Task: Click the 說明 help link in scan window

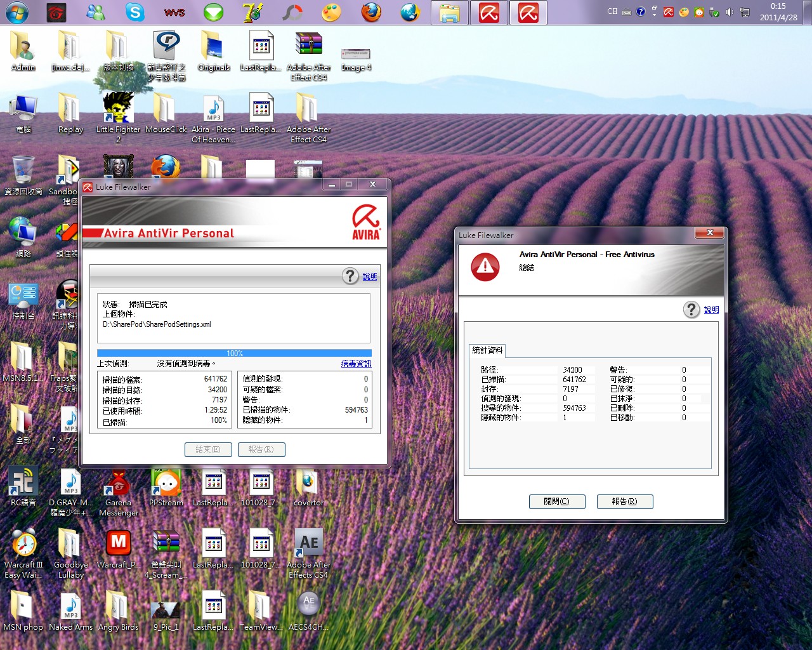Action: point(370,277)
